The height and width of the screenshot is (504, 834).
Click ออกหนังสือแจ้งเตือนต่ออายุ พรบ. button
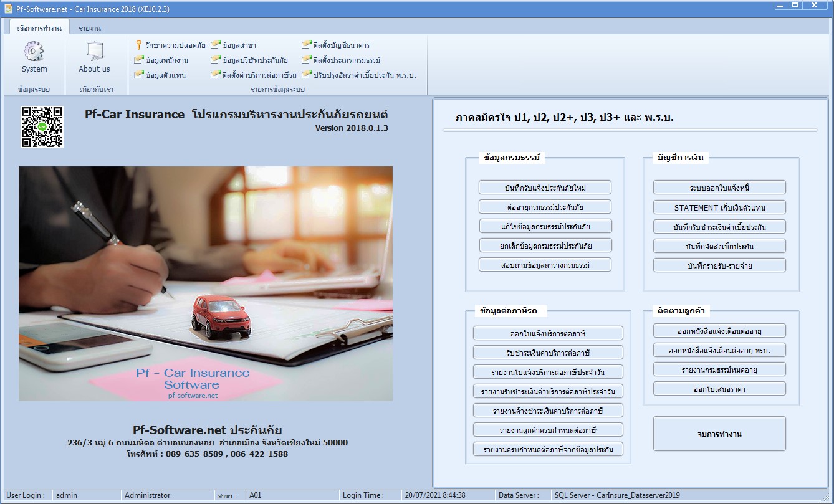719,350
